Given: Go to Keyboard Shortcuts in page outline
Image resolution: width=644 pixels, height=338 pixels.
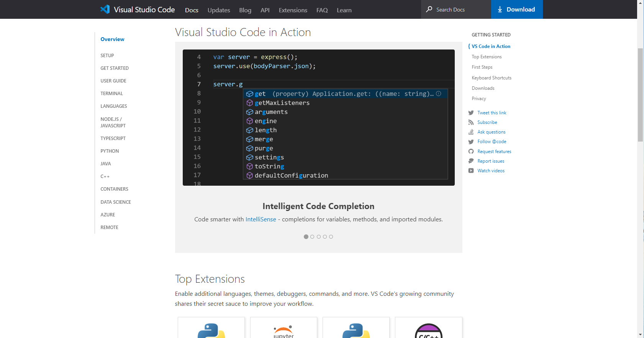Looking at the screenshot, I should pyautogui.click(x=492, y=78).
